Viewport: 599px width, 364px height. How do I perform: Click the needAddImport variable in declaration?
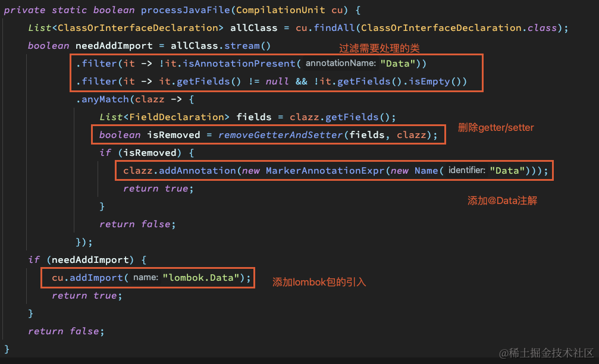tap(114, 46)
